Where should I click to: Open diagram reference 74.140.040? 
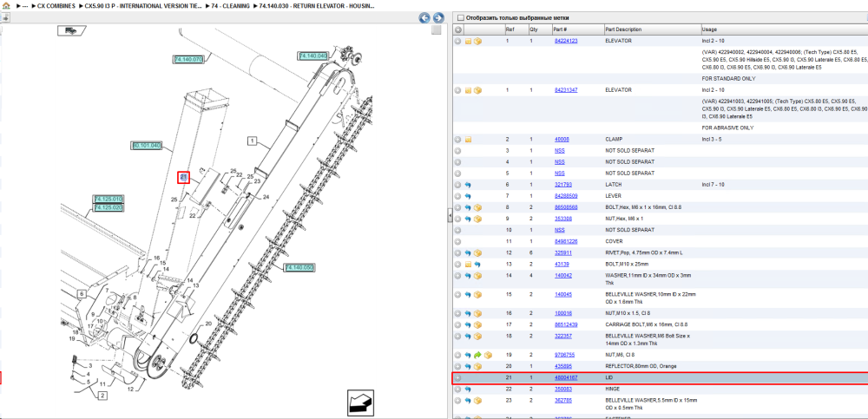click(x=313, y=56)
